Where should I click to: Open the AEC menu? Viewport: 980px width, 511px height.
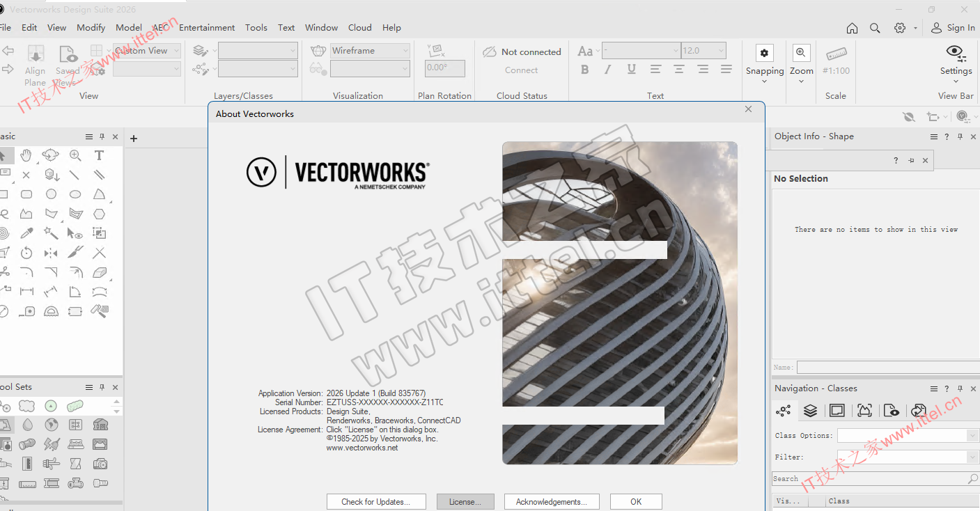coord(160,28)
